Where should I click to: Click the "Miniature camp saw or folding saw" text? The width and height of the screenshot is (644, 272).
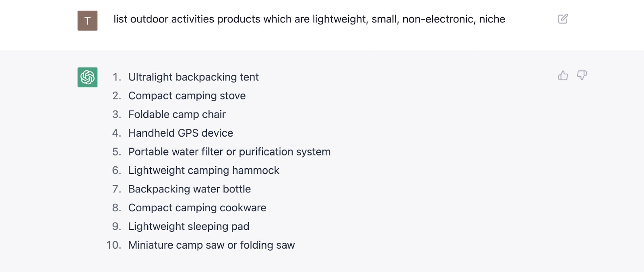point(211,245)
